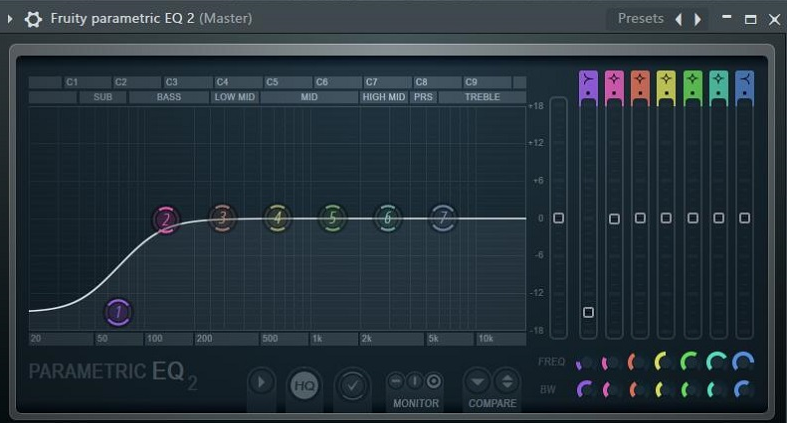Click yellow band 4 BW knob
This screenshot has width=787, height=423.
coord(664,390)
